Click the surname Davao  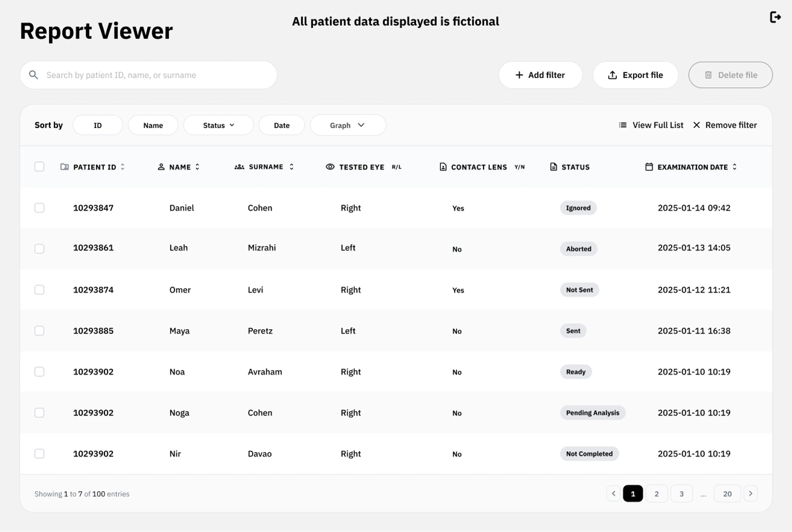(x=260, y=454)
